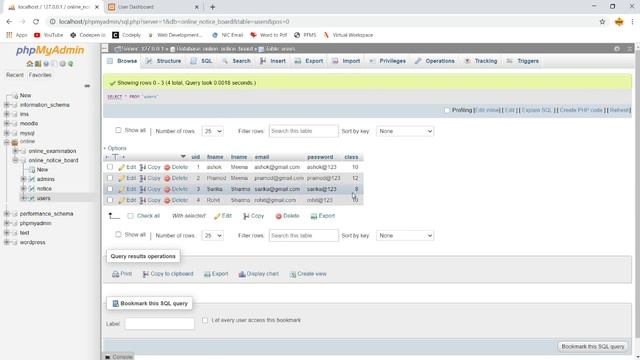Image resolution: width=640 pixels, height=360 pixels.
Task: Click the Options link above the table
Action: tap(117, 148)
